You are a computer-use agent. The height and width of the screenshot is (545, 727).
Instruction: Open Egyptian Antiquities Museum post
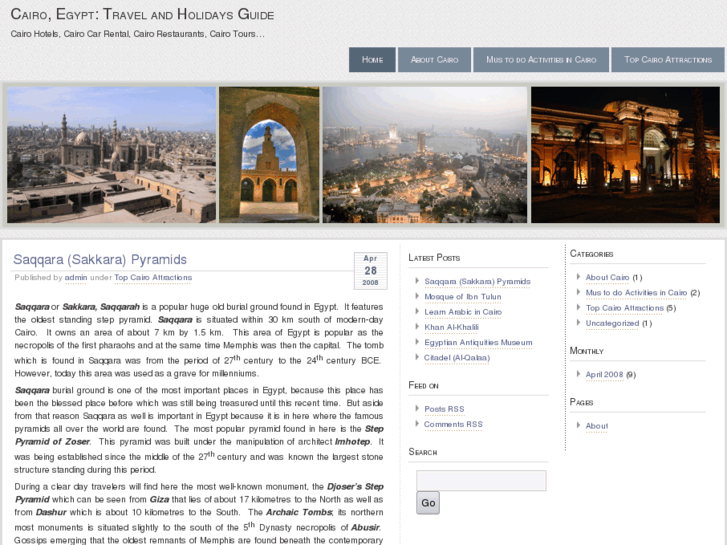click(x=478, y=343)
